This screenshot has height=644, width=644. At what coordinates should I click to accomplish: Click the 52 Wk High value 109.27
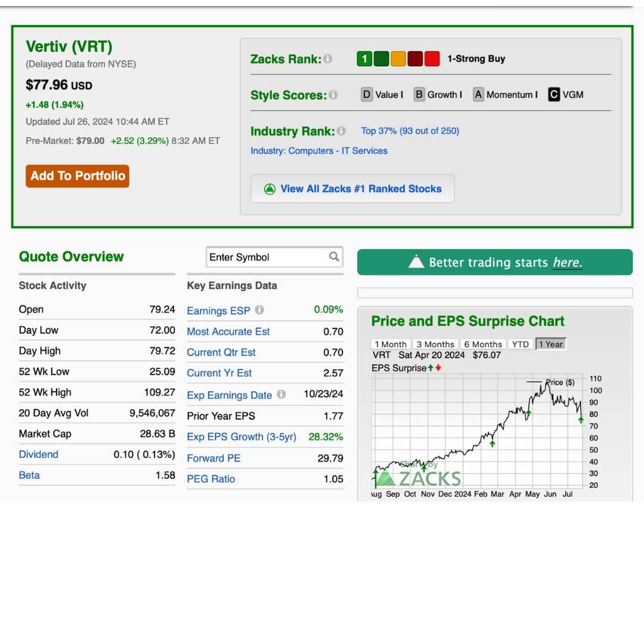coord(160,392)
